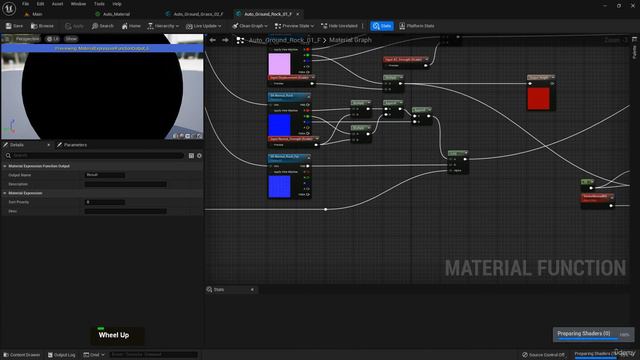Click the Details property matrix grid icon
This screenshot has height=360, width=640.
[191, 156]
